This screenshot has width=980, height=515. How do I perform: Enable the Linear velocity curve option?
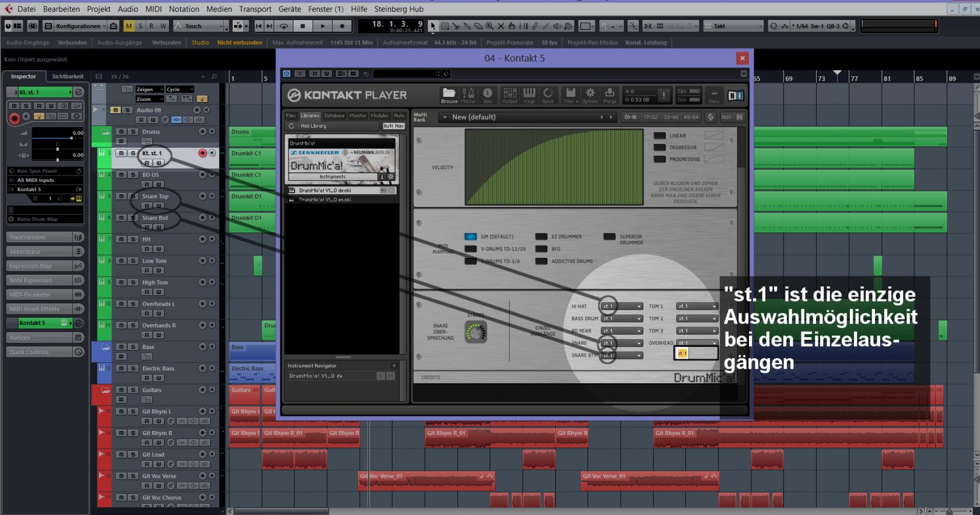660,136
